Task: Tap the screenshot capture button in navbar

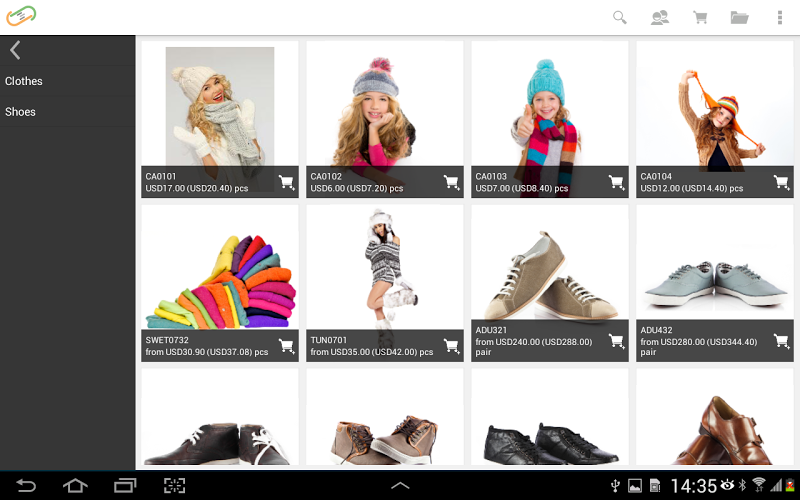Action: point(174,485)
